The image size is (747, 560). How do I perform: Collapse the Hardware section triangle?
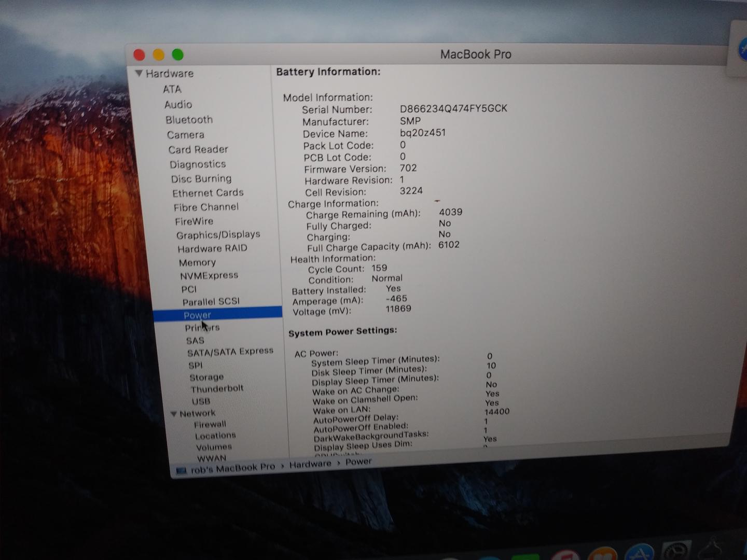[x=139, y=73]
